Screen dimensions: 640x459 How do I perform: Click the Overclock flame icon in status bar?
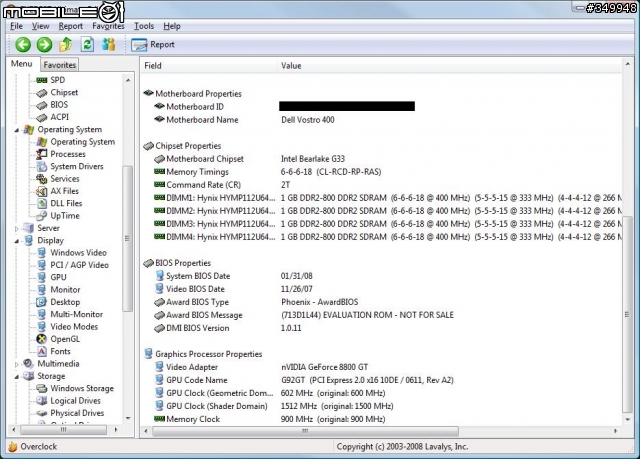coord(13,446)
